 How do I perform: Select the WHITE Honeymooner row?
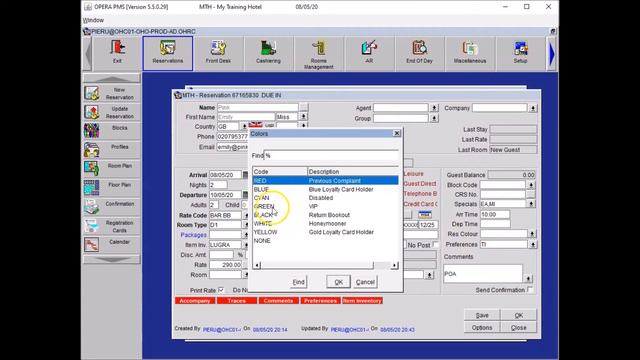coord(325,223)
